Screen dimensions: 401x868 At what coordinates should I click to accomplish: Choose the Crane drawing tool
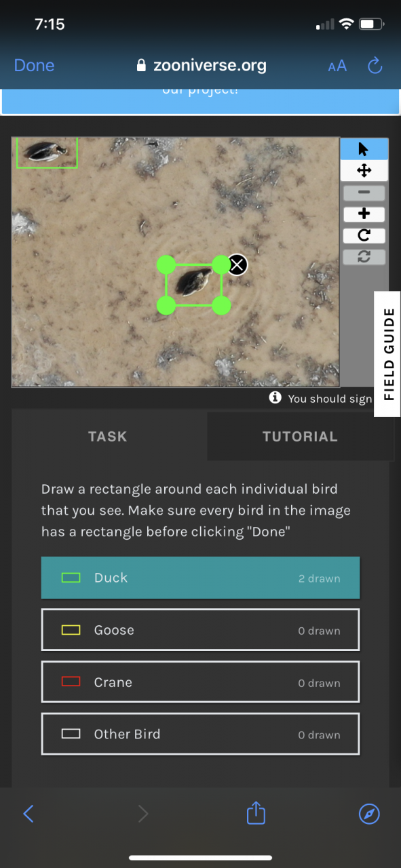point(200,682)
